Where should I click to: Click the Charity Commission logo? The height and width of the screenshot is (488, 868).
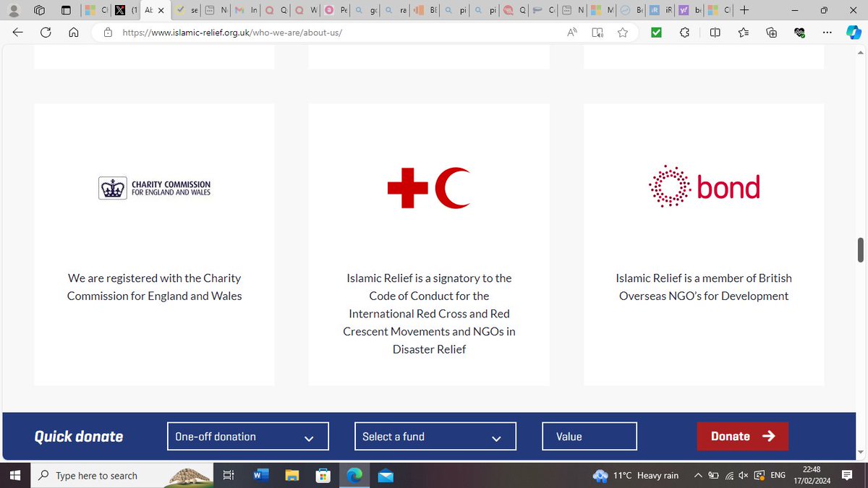point(155,189)
